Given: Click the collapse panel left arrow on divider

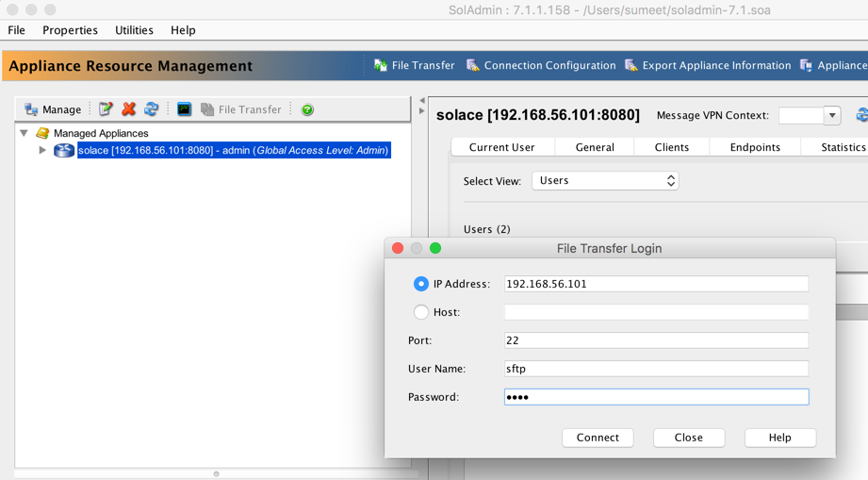Looking at the screenshot, I should coord(422,101).
